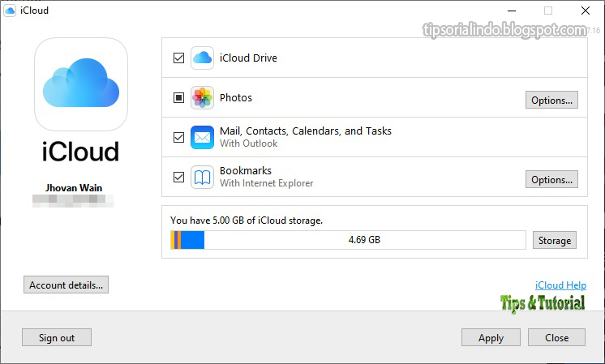This screenshot has width=605, height=364.
Task: Uncheck Mail, Contacts, Calendars, and Tasks checkbox
Action: [x=178, y=137]
